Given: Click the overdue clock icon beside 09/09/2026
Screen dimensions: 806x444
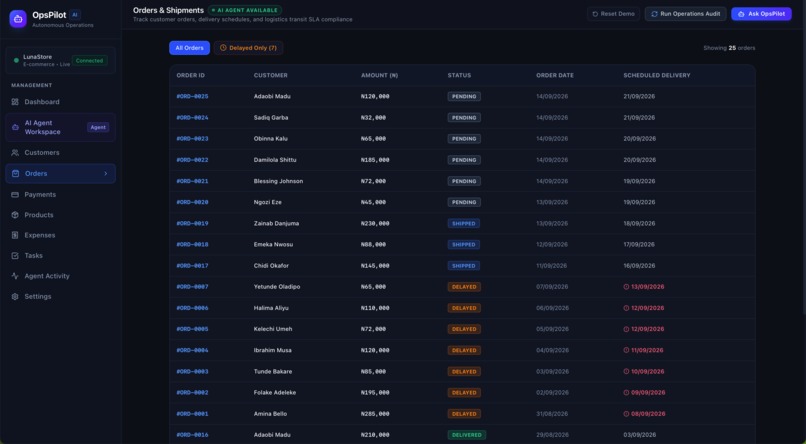Looking at the screenshot, I should click(626, 393).
